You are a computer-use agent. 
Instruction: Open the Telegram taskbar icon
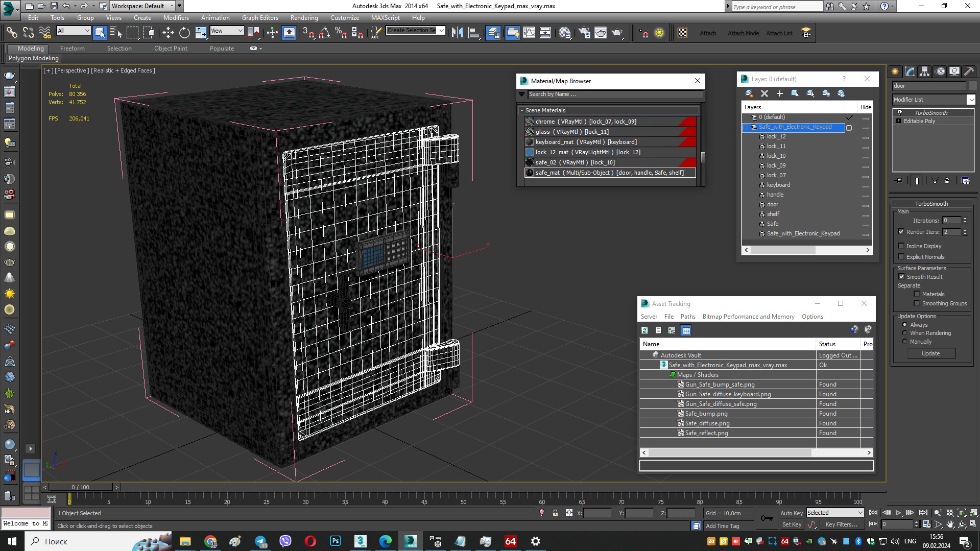pos(261,541)
